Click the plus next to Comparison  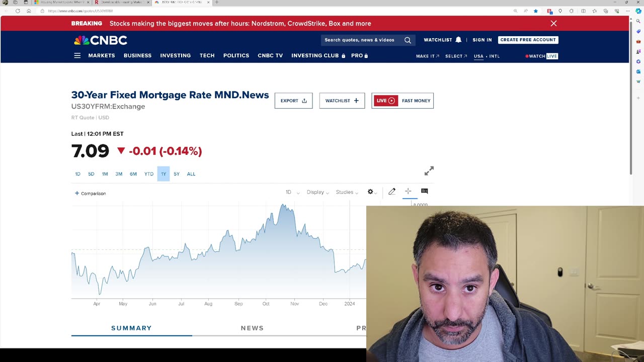pyautogui.click(x=77, y=193)
